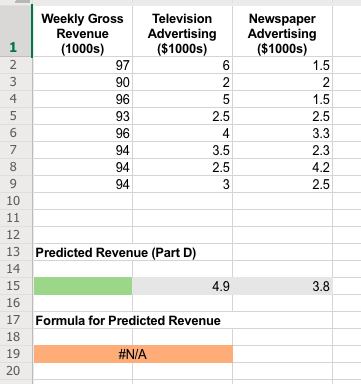Image resolution: width=361 pixels, height=384 pixels.
Task: Select row 2 via its row header
Action: point(16,65)
